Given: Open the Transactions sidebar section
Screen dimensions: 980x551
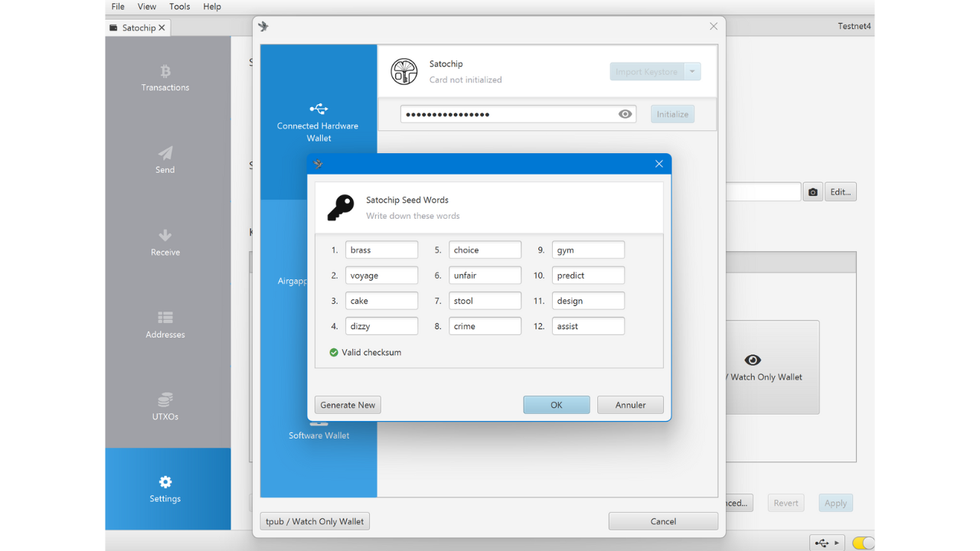Looking at the screenshot, I should pos(165,78).
